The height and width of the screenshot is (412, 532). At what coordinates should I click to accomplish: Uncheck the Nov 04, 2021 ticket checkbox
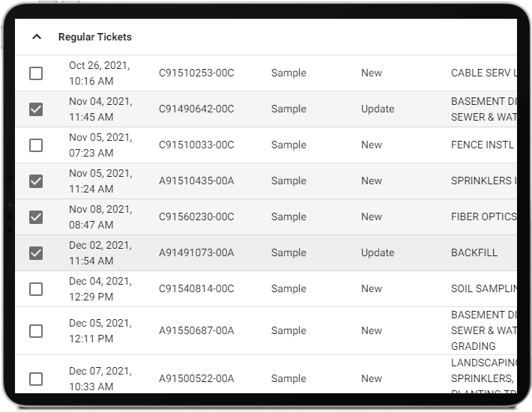(x=36, y=109)
